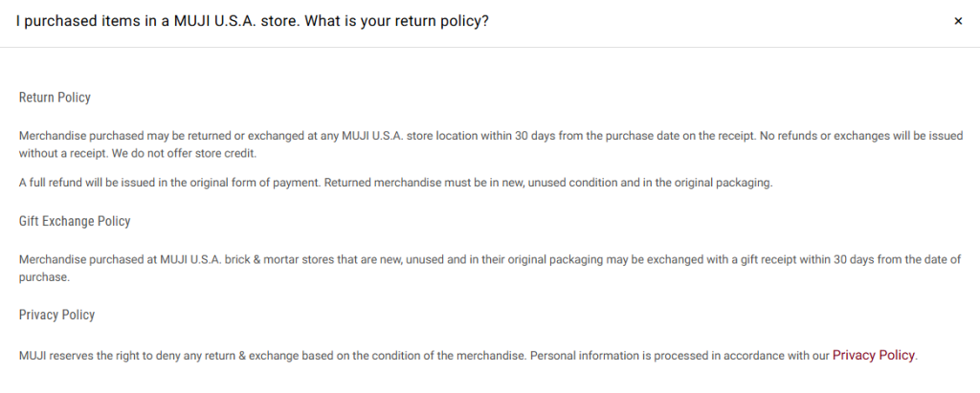Click the Gift Exchange Policy heading
Viewport: 980px width, 393px height.
[75, 221]
